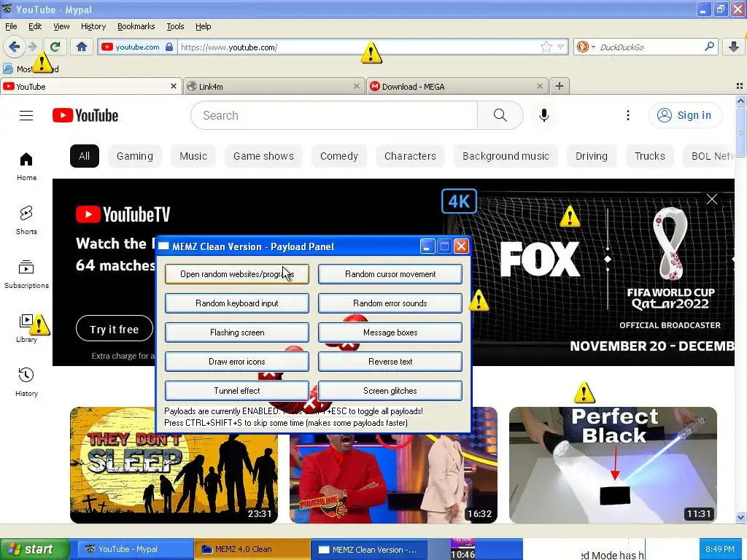Open Subscriptions in YouTube sidebar
Image resolution: width=747 pixels, height=560 pixels.
26,274
